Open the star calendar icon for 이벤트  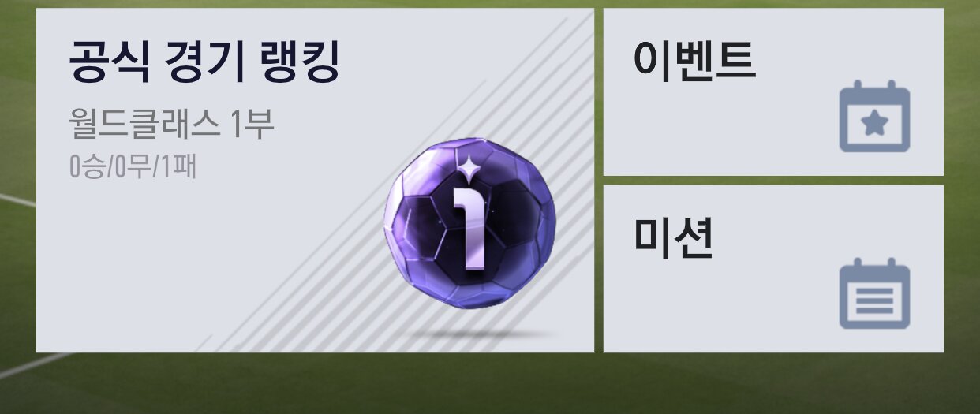click(x=874, y=116)
